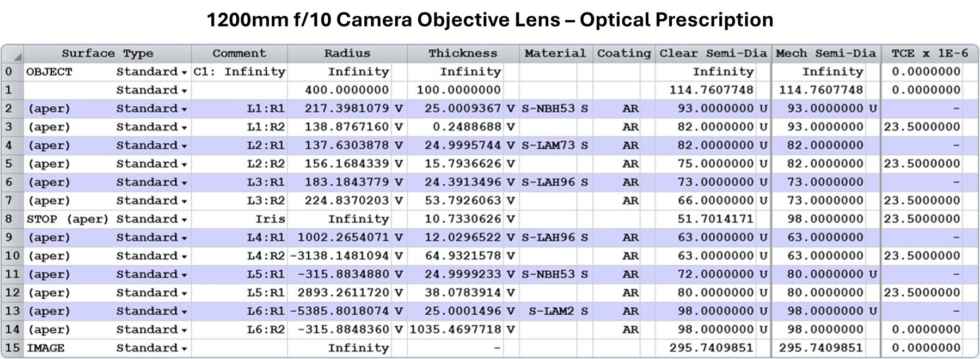The height and width of the screenshot is (359, 980).
Task: Click the thickness cell 1035.4697718
Action: click(x=455, y=330)
